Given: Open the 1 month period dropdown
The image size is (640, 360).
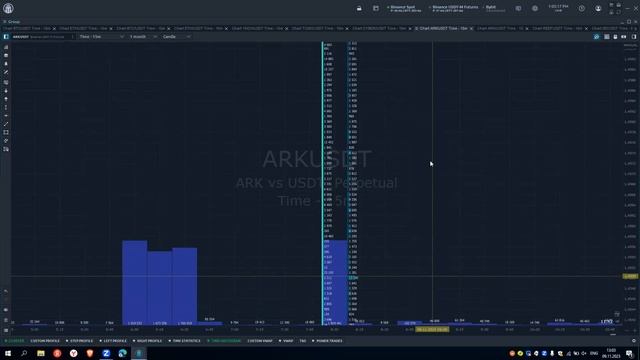Looking at the screenshot, I should pyautogui.click(x=143, y=37).
